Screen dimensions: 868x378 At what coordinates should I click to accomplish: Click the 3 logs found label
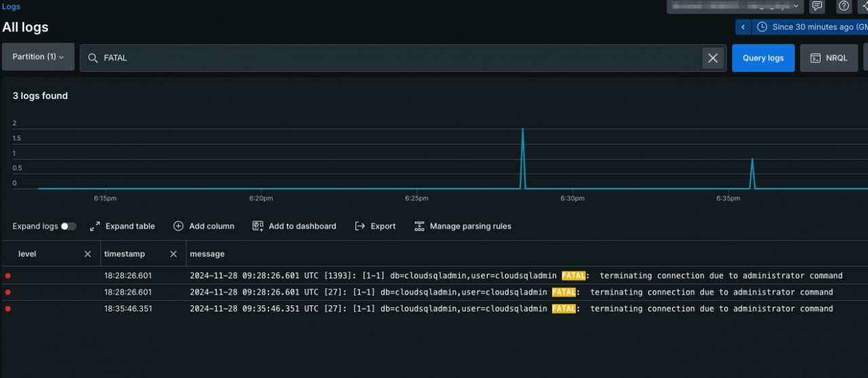40,96
